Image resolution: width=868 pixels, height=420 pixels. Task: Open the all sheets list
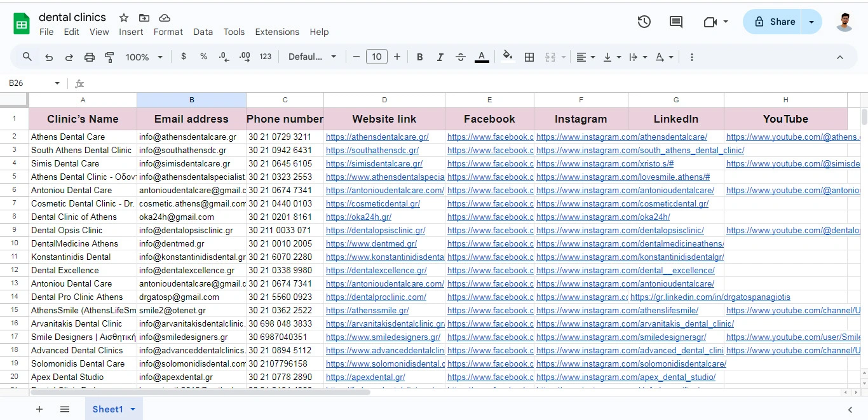(x=65, y=409)
